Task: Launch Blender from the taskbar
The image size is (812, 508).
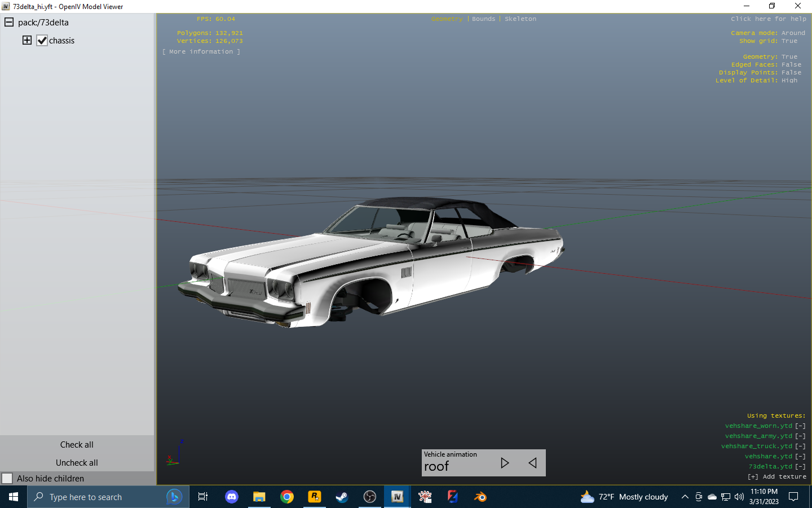Action: pos(480,497)
